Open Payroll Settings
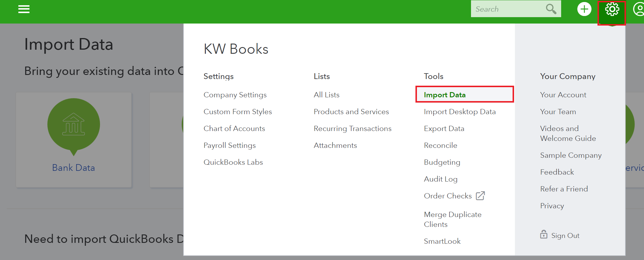Screen dimensions: 644x260 229,145
